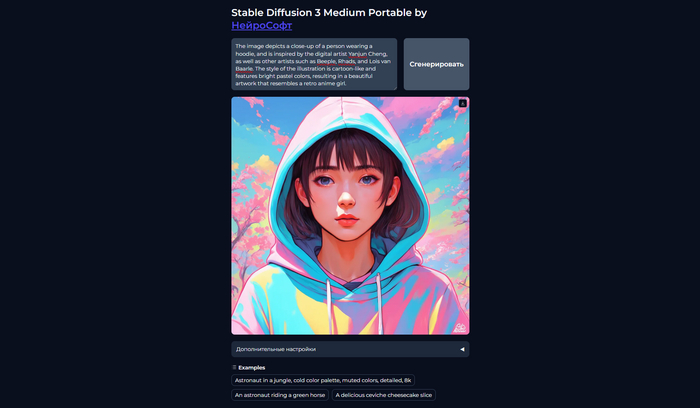The width and height of the screenshot is (700, 408).
Task: Click the generated hoodie girl image
Action: pyautogui.click(x=350, y=216)
